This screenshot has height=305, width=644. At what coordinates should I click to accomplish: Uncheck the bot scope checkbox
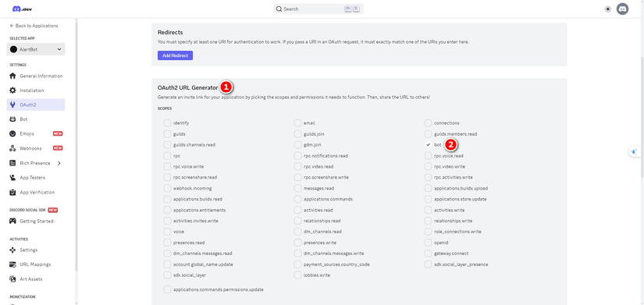tap(429, 145)
